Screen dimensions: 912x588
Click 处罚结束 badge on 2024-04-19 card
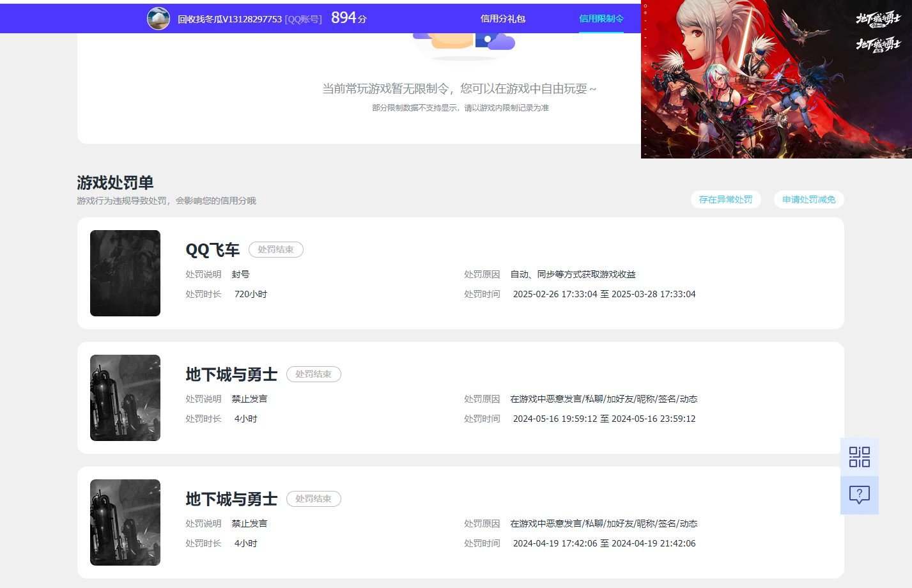(313, 499)
